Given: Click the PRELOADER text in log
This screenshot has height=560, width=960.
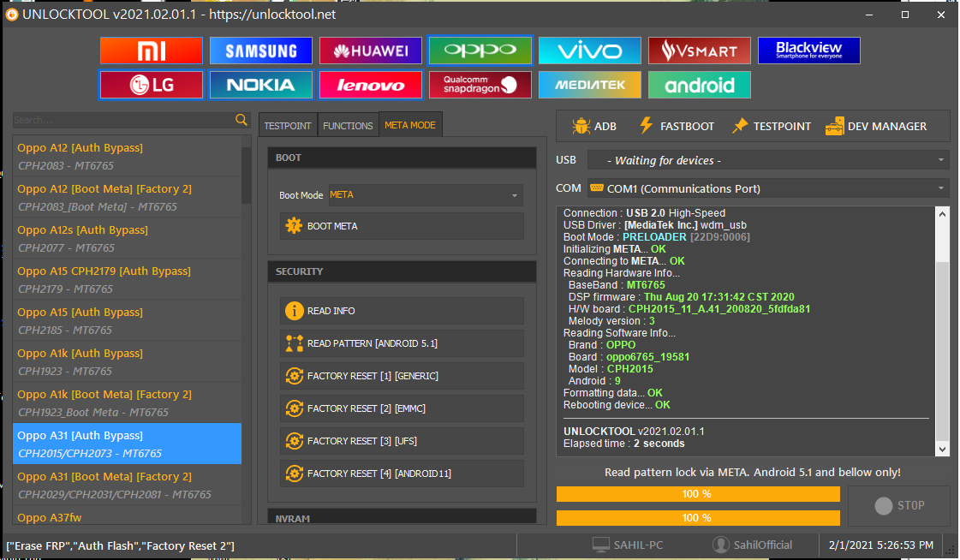Looking at the screenshot, I should (x=654, y=237).
